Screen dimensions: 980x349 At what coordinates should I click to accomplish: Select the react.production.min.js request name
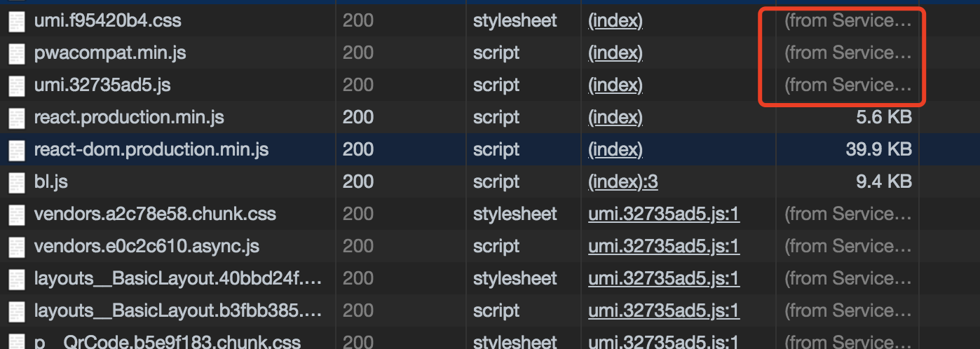pyautogui.click(x=129, y=118)
